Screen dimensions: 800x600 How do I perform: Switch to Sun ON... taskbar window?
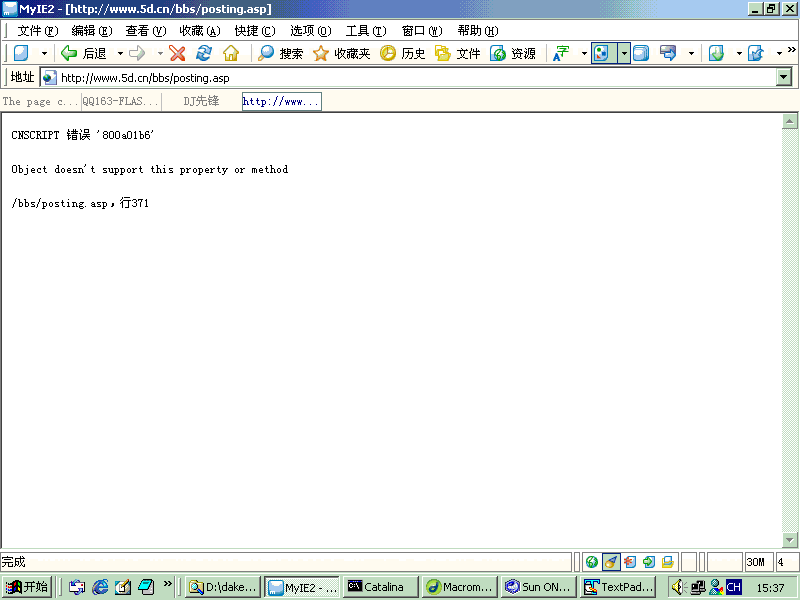pos(539,587)
